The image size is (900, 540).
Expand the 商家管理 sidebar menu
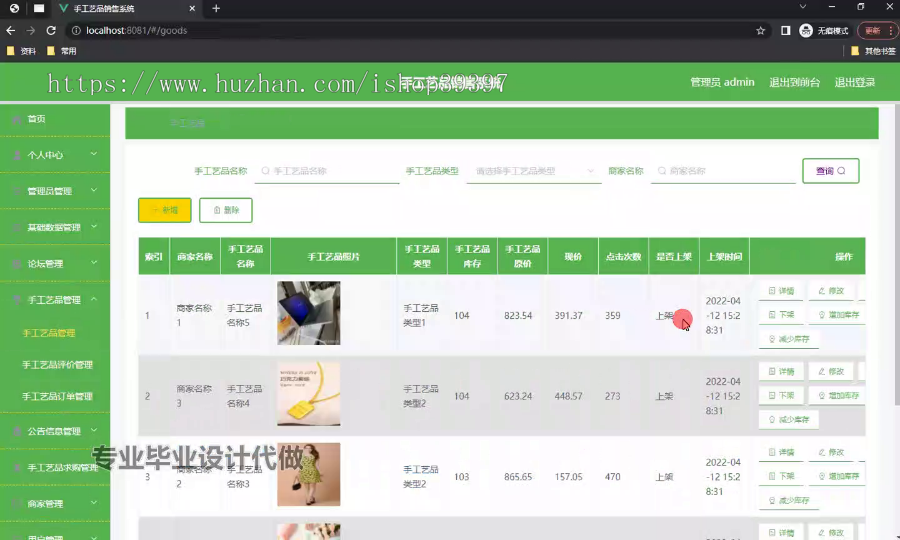55,503
